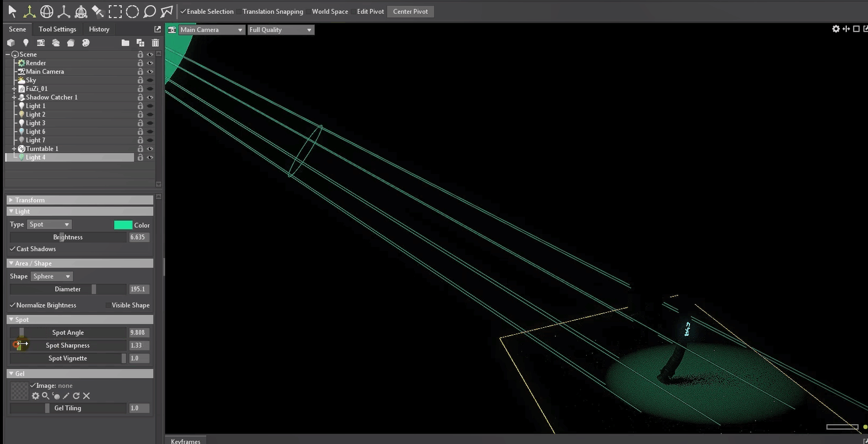Click the Center Pivot button
Viewport: 868px width, 444px height.
coord(411,12)
